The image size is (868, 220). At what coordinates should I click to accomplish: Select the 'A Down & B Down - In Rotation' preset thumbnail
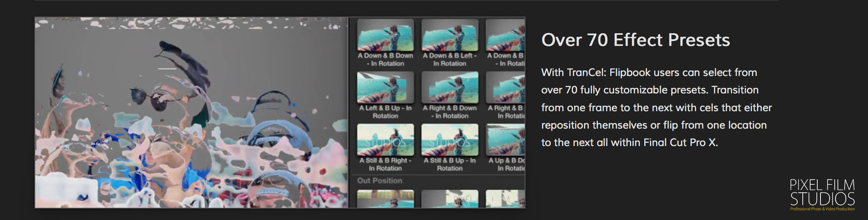[385, 35]
